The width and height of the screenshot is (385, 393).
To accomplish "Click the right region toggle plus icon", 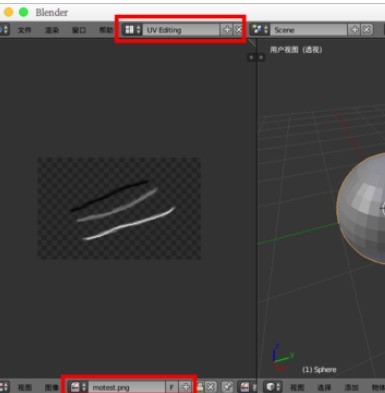I will [261, 57].
